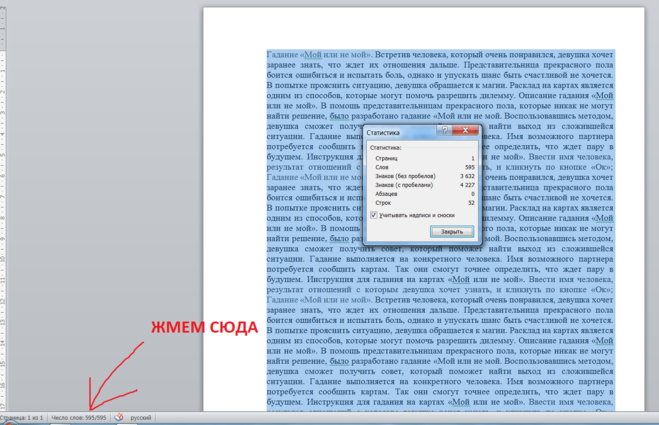Select the русский language indicator
Screen dimensions: 659x425
(x=142, y=418)
